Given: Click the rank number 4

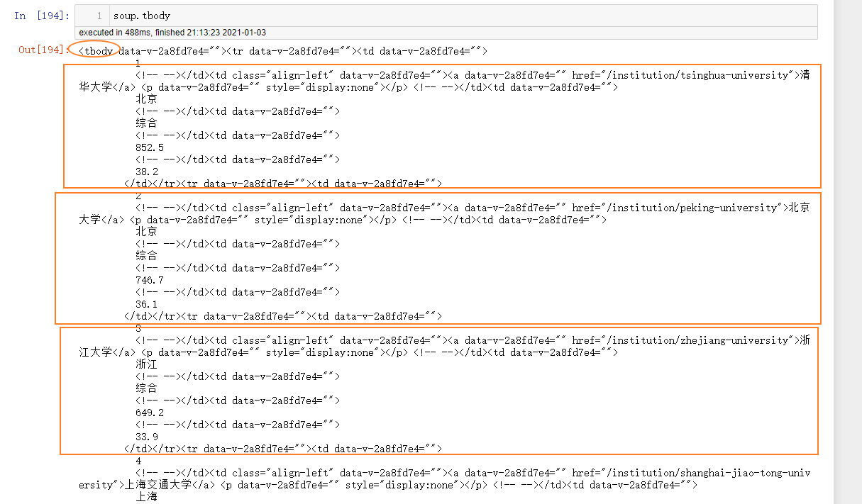Looking at the screenshot, I should pyautogui.click(x=138, y=461).
